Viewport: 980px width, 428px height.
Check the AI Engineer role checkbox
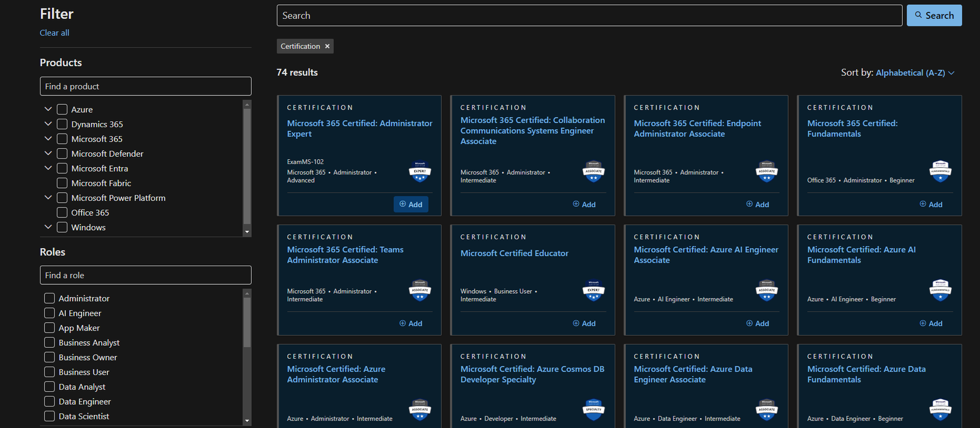(x=50, y=313)
